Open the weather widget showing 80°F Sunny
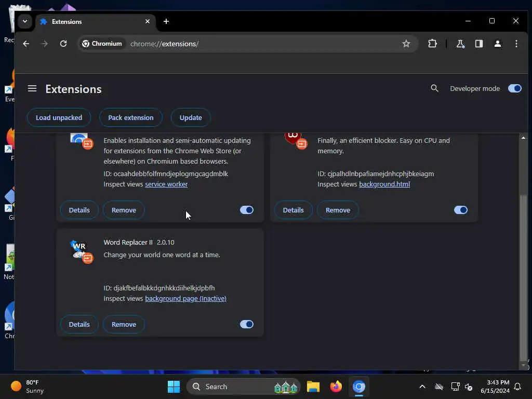 point(27,387)
